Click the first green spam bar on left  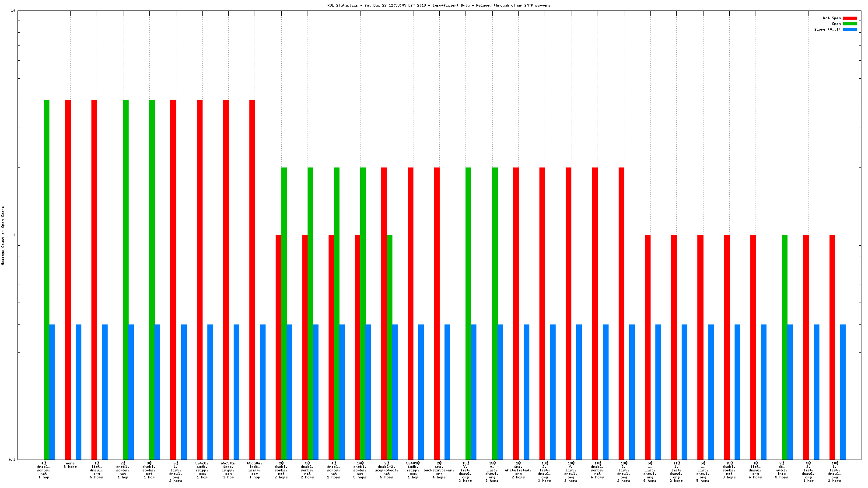tap(46, 280)
